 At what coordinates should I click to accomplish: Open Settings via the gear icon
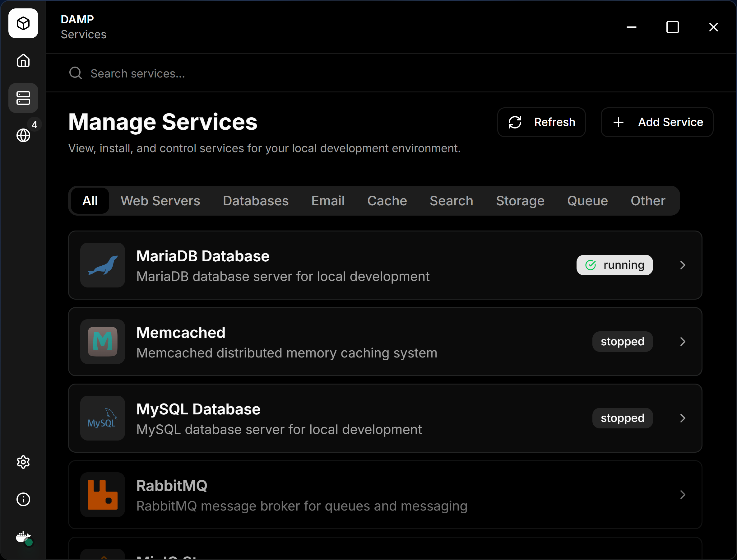(x=23, y=462)
